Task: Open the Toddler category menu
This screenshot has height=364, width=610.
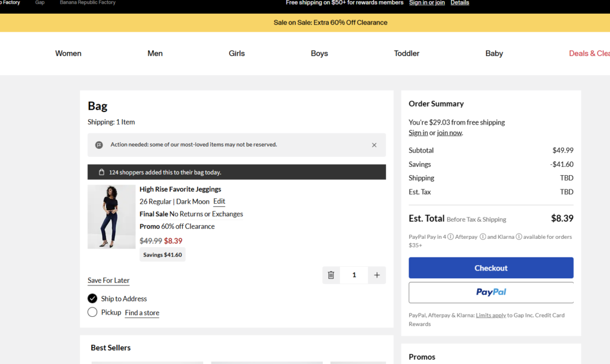Action: 407,54
